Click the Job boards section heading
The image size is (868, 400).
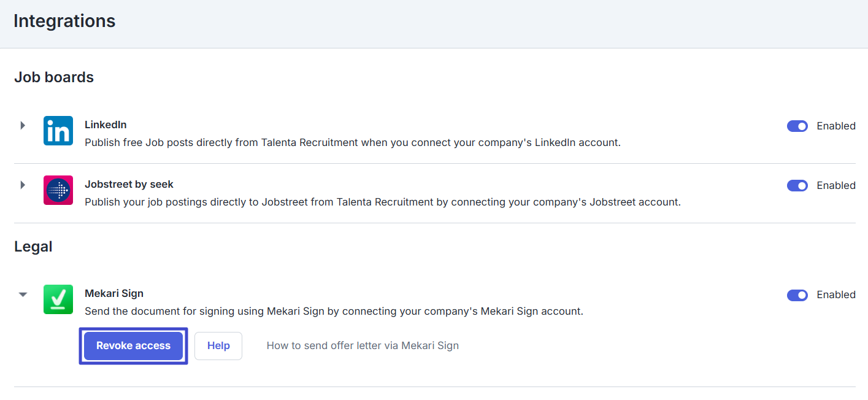54,77
